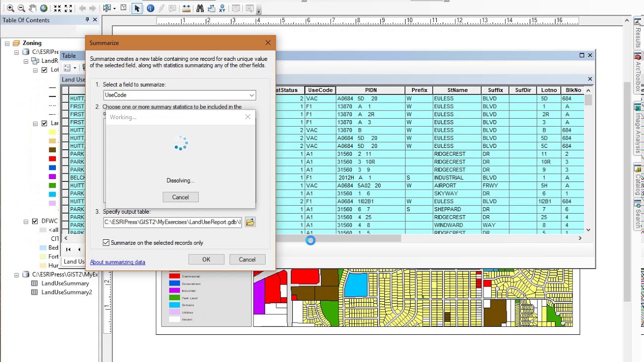Image resolution: width=644 pixels, height=362 pixels.
Task: Select the Zoom Out tool
Action: pyautogui.click(x=21, y=9)
